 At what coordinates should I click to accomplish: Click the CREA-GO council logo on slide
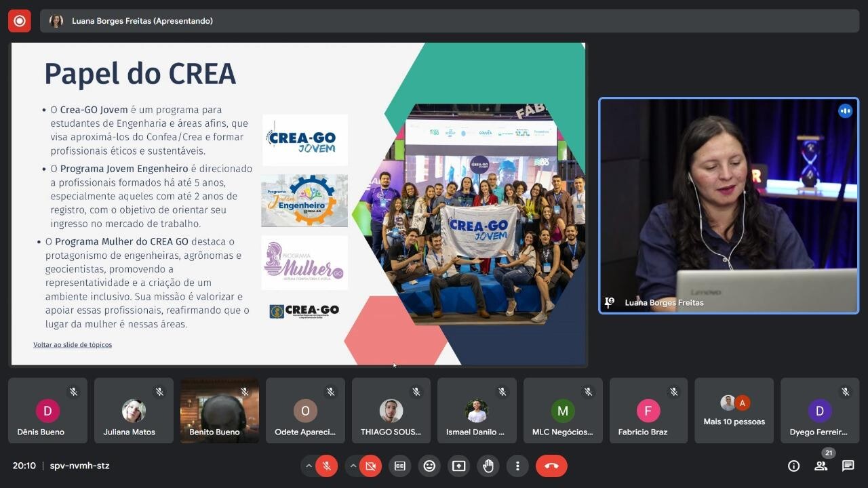click(x=304, y=312)
